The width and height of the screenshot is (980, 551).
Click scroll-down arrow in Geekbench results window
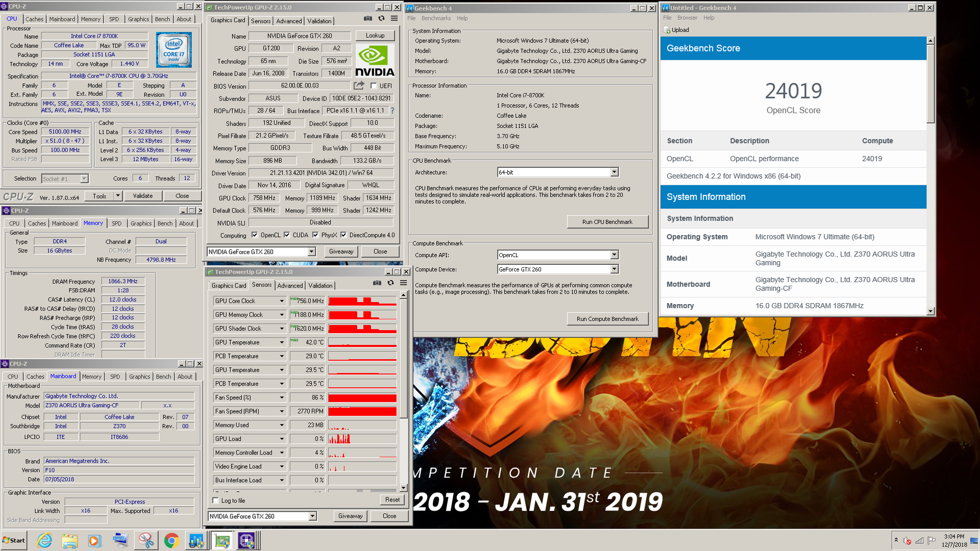pyautogui.click(x=930, y=311)
